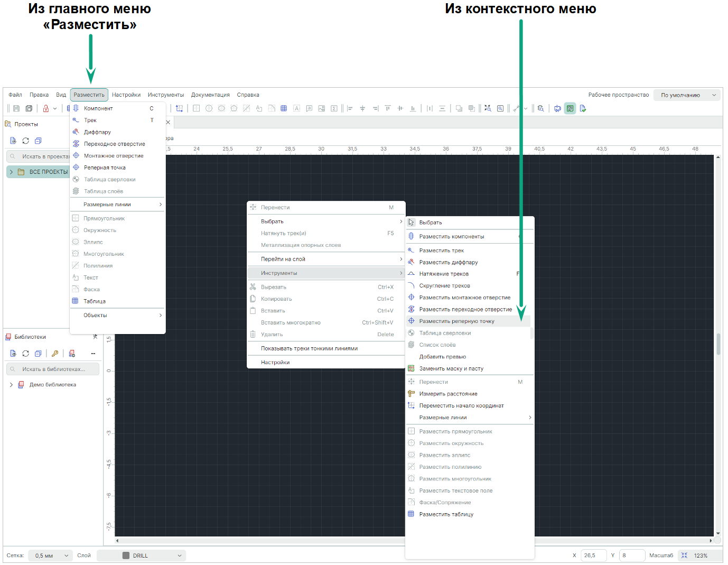Select Трек in the Разместить menu
This screenshot has height=565, width=728.
117,121
